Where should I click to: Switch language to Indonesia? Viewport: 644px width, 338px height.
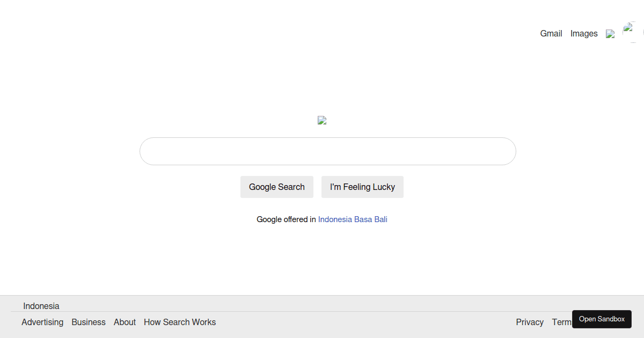pos(335,219)
